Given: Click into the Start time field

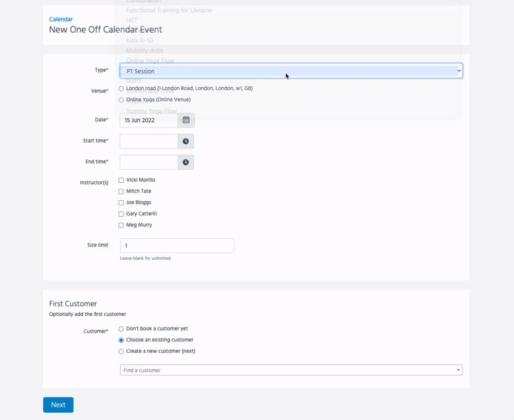Looking at the screenshot, I should [x=149, y=141].
